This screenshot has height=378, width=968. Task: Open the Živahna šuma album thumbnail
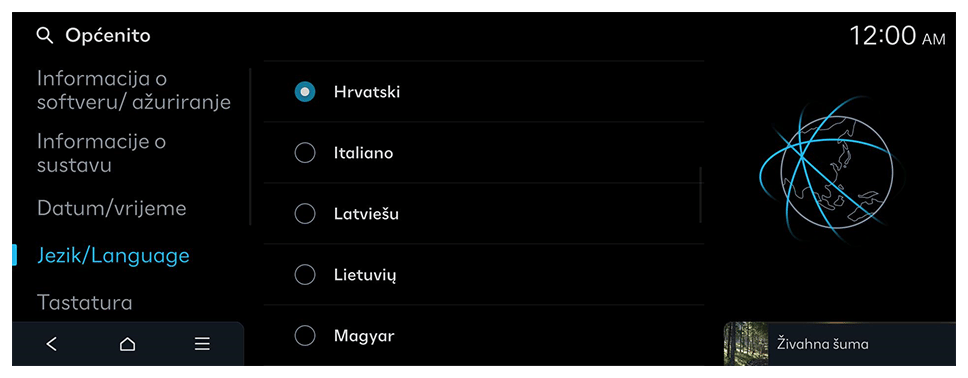[x=746, y=343]
